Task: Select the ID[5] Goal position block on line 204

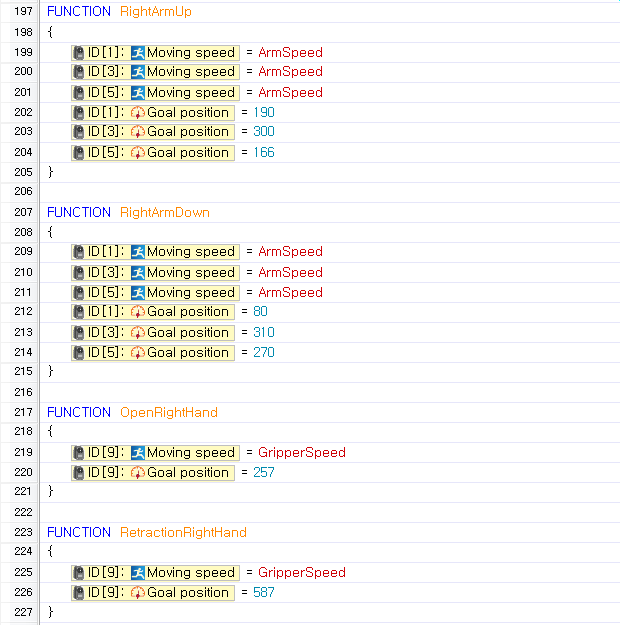Action: (152, 152)
